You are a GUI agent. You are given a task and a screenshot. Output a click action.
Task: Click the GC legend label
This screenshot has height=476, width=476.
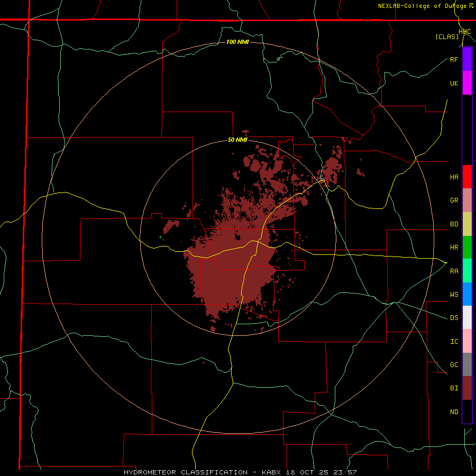coord(454,364)
